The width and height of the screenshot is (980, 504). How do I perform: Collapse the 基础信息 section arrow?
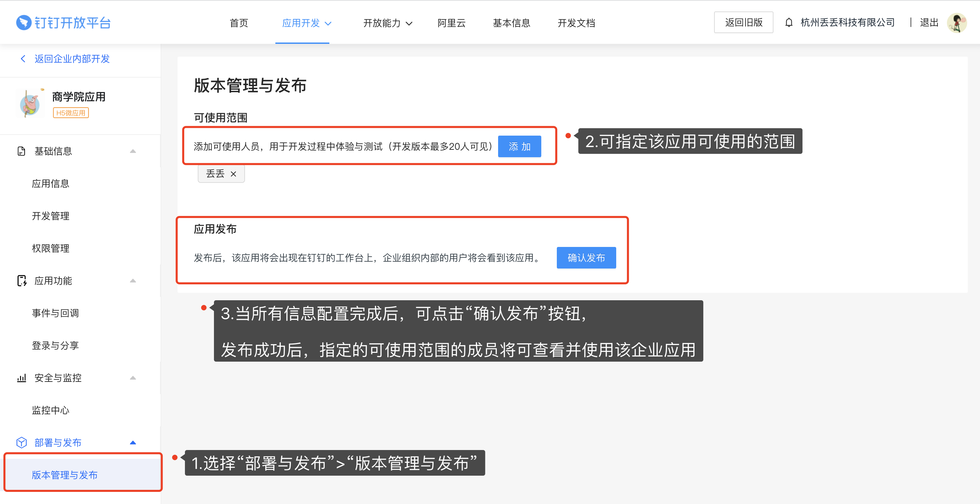pos(133,151)
